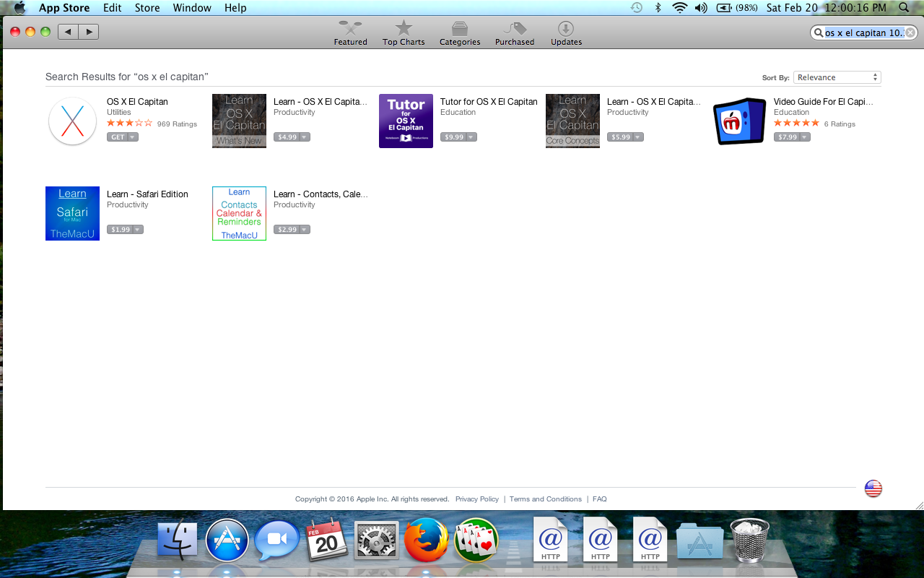Expand the arrow next to the GET button
The width and height of the screenshot is (924, 578).
(x=133, y=137)
